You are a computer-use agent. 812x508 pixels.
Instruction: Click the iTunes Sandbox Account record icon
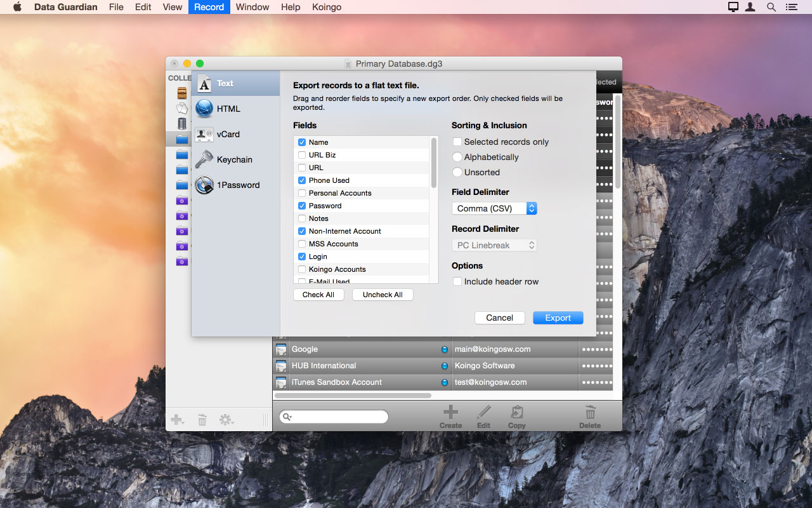[281, 382]
